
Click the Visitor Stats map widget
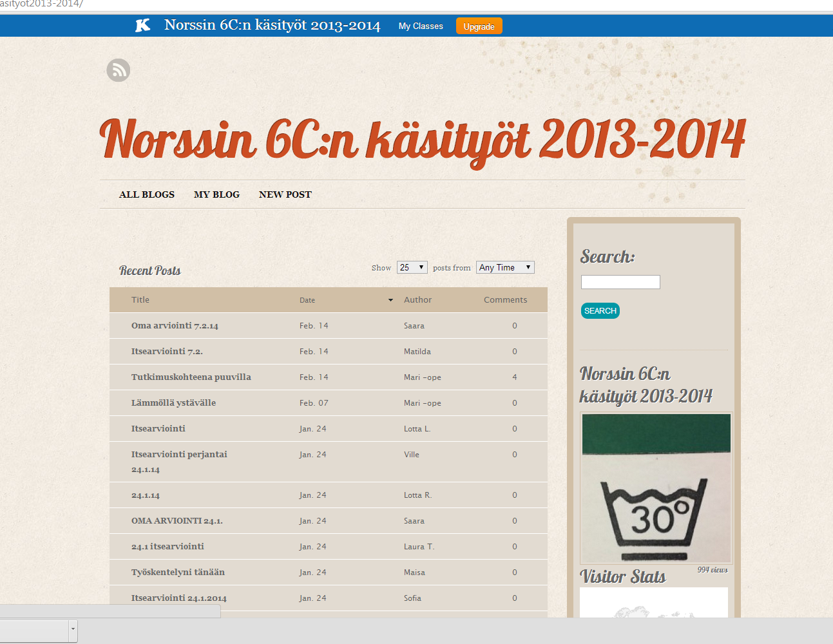(x=653, y=603)
